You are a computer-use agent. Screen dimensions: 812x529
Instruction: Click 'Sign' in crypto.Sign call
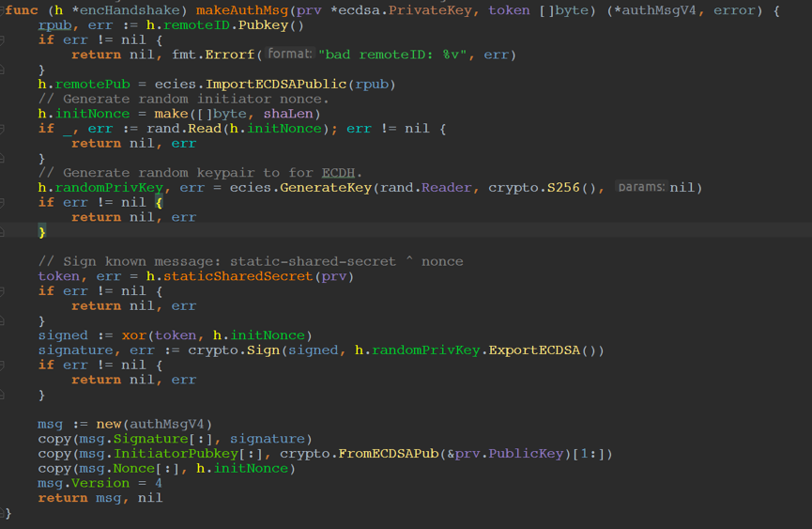[263, 350]
